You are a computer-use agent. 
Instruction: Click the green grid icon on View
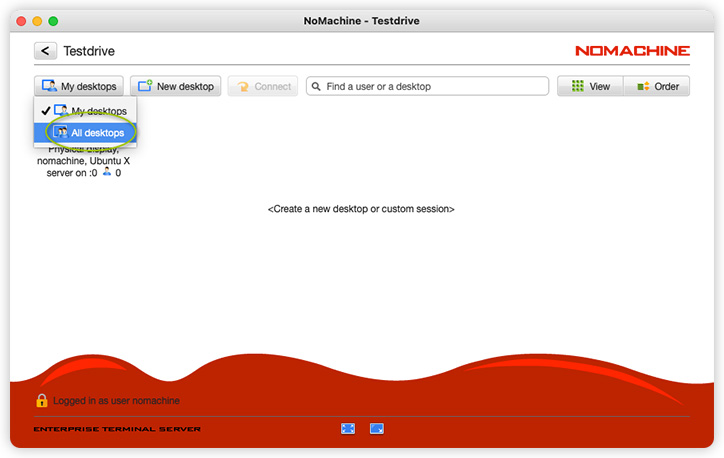click(x=577, y=87)
